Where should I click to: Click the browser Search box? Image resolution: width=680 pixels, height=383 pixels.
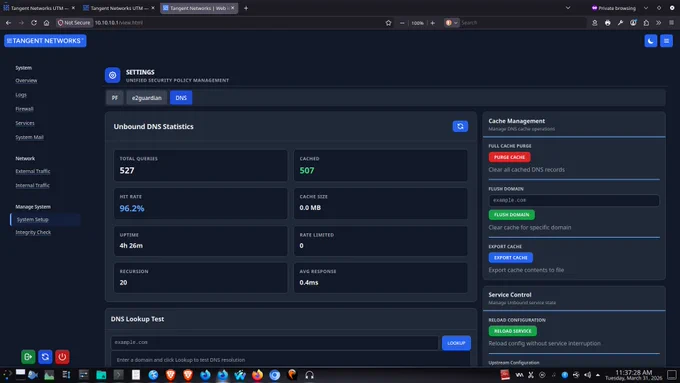click(x=523, y=23)
